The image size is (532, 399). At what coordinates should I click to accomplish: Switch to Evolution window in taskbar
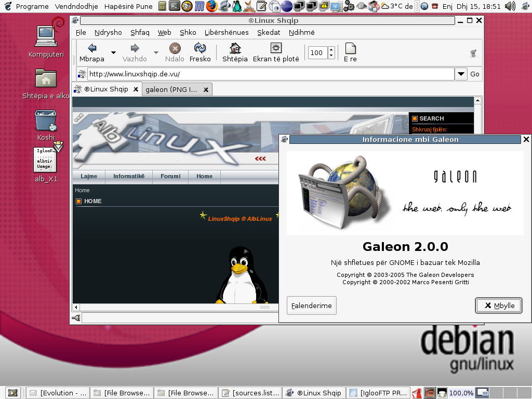[x=58, y=393]
